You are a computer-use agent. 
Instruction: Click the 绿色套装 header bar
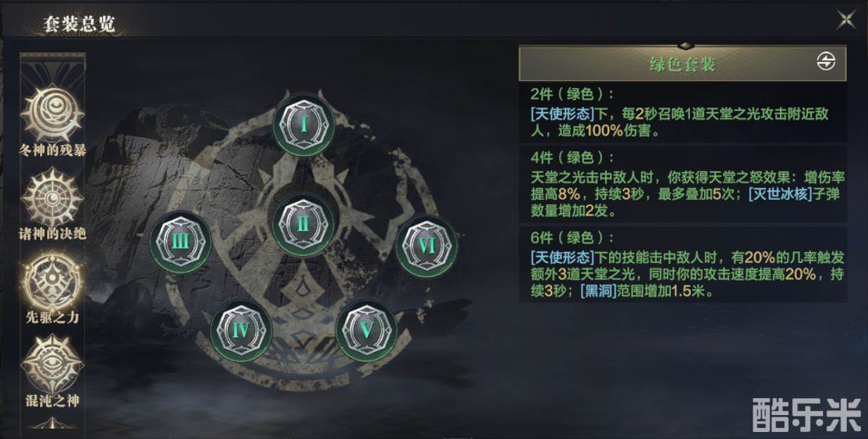(x=682, y=64)
